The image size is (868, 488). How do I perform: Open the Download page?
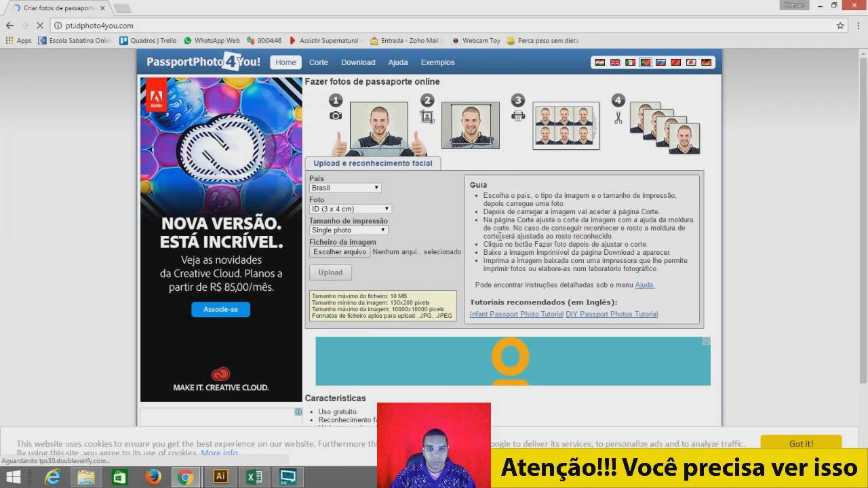click(x=358, y=62)
